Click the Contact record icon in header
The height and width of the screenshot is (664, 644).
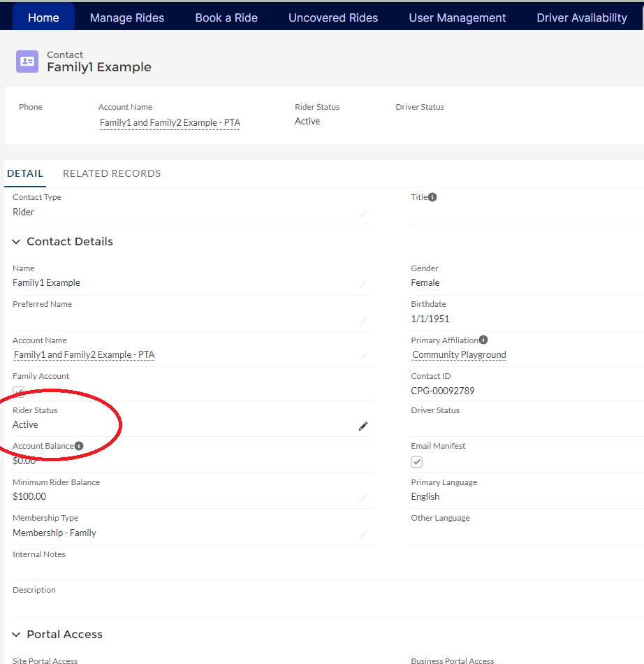pos(27,62)
